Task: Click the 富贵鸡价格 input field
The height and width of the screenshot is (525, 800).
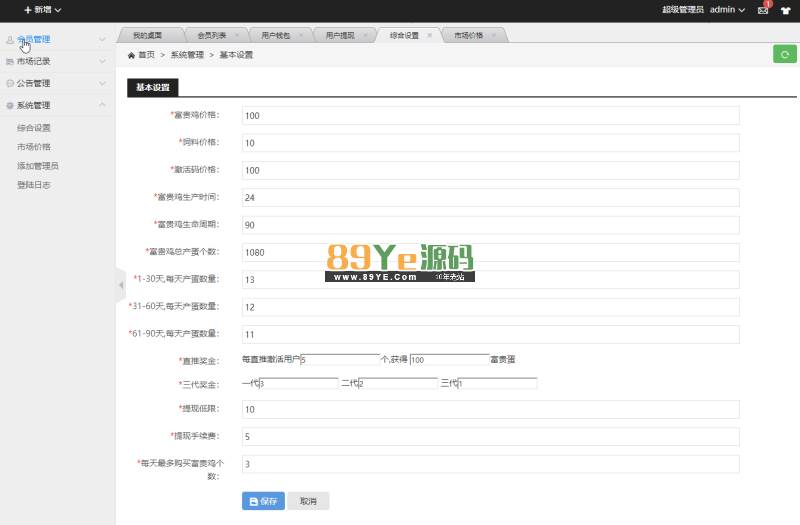Action: click(490, 115)
